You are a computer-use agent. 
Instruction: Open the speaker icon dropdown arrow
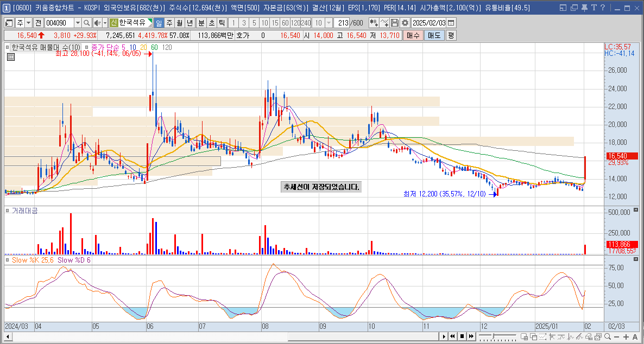pyautogui.click(x=105, y=23)
